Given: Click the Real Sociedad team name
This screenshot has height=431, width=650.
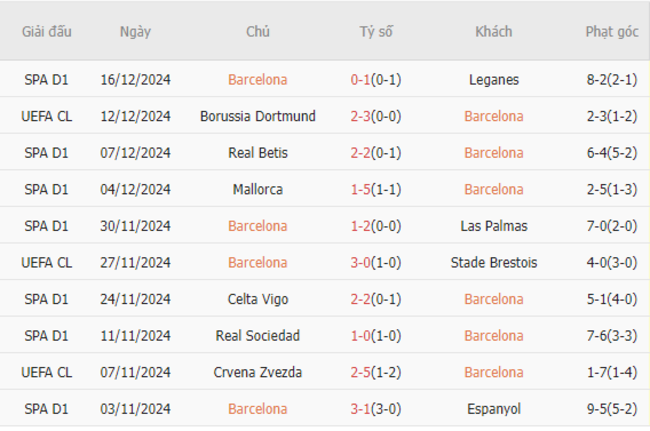Looking at the screenshot, I should 257,336.
